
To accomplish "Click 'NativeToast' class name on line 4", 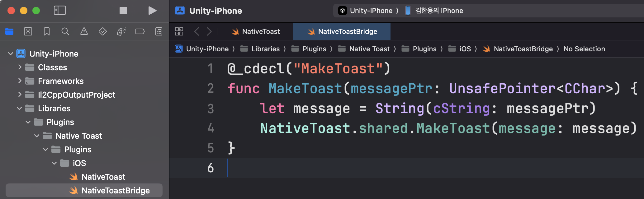I will pyautogui.click(x=305, y=128).
